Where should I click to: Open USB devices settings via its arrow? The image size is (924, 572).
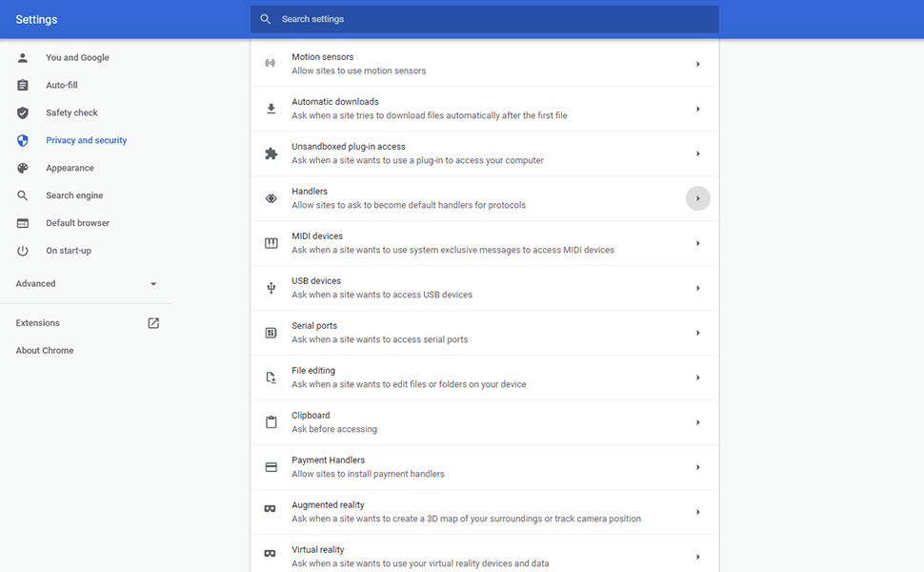point(697,288)
